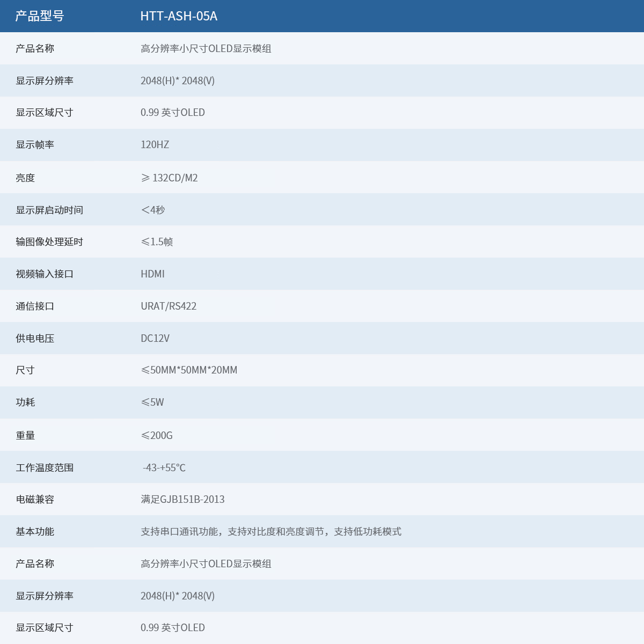Click the 通信接口 label
This screenshot has height=644, width=644.
[x=35, y=306]
